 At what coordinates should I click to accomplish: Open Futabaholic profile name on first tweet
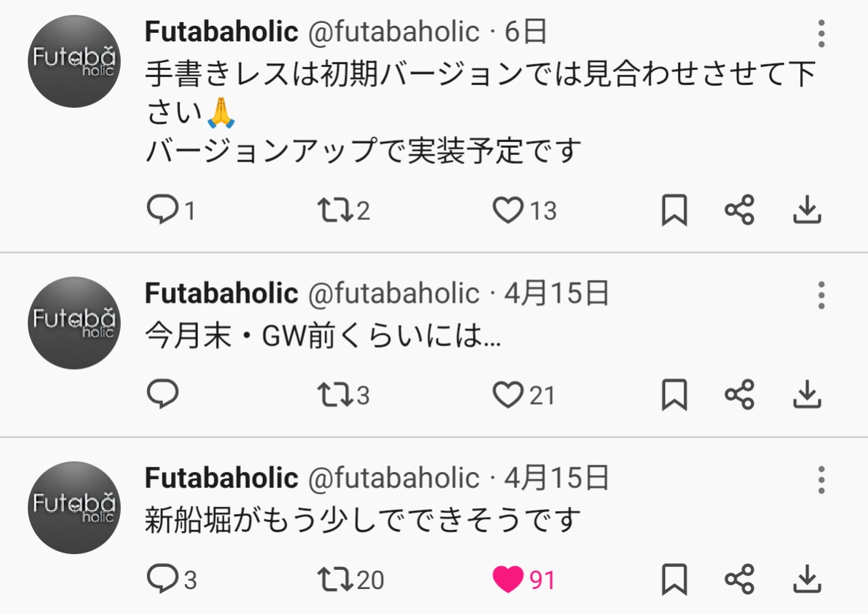[221, 31]
